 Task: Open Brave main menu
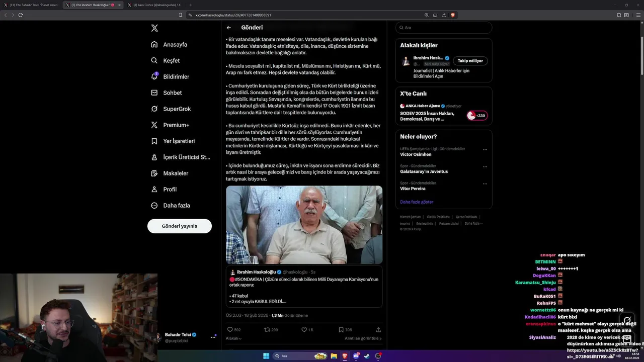638,15
